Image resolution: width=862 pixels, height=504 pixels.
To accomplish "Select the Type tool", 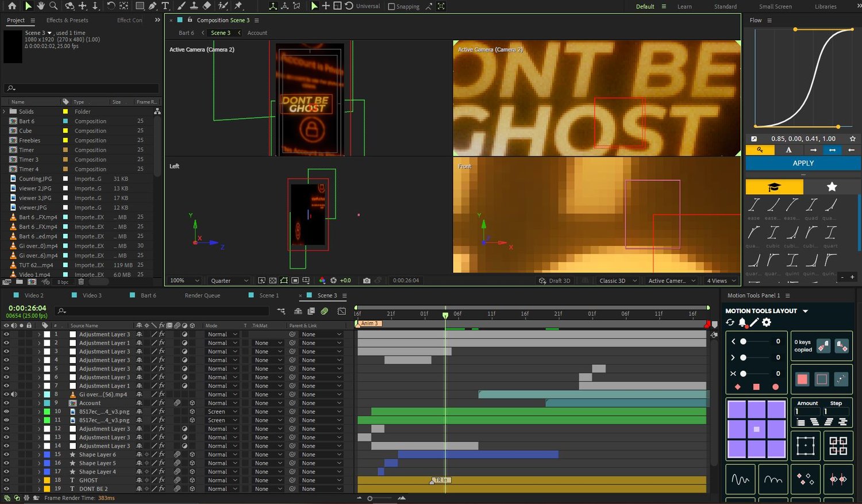I will click(x=166, y=6).
